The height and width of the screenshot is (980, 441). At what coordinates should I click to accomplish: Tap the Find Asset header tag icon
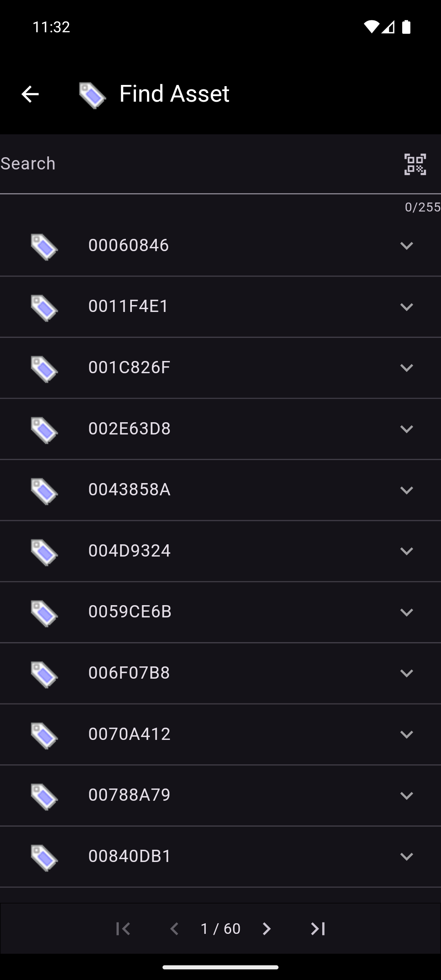(92, 95)
